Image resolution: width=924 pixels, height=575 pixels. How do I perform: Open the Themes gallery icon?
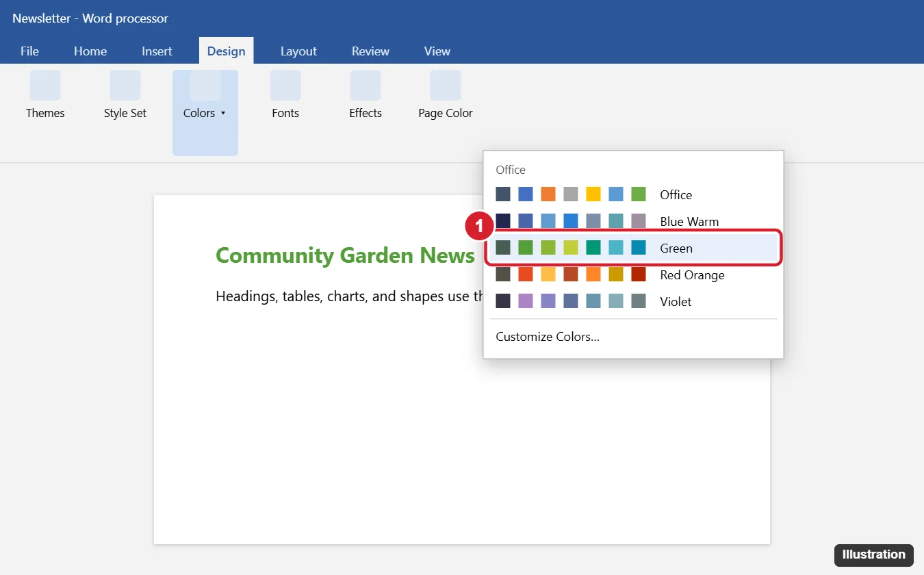[45, 86]
